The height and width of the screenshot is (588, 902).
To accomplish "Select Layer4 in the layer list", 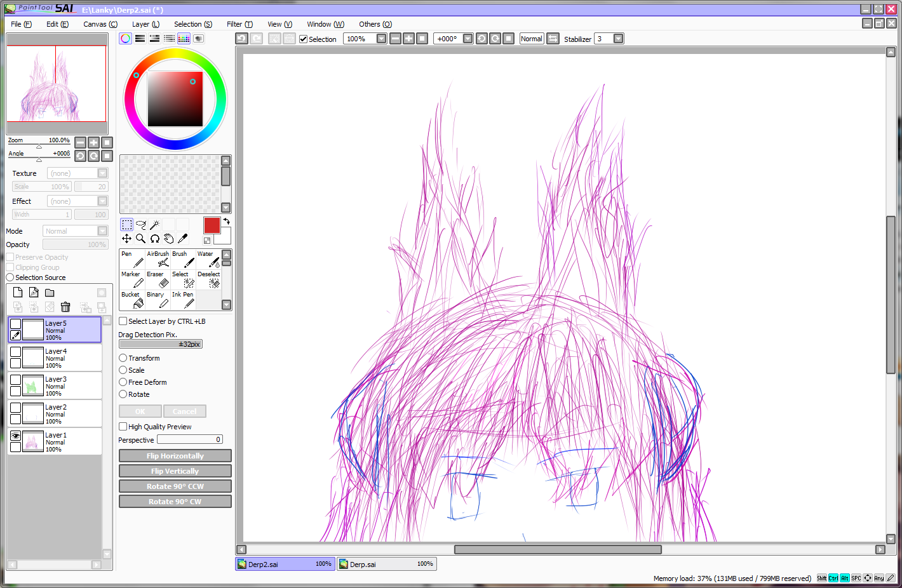I will point(55,357).
